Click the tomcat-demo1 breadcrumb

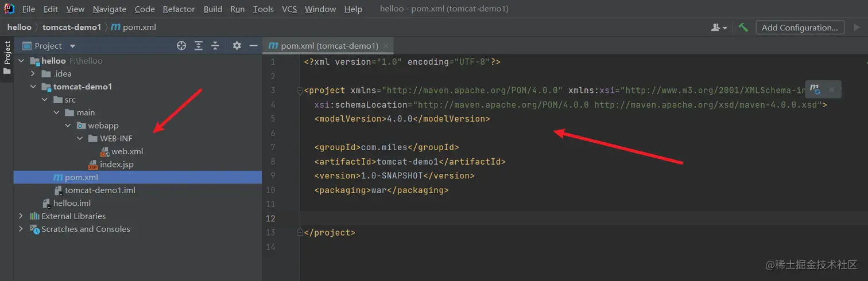(72, 27)
